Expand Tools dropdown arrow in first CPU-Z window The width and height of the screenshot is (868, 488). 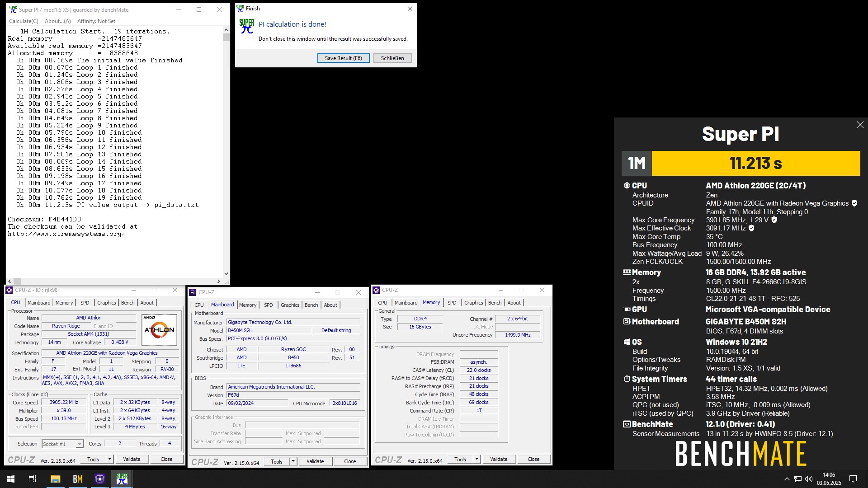point(109,459)
